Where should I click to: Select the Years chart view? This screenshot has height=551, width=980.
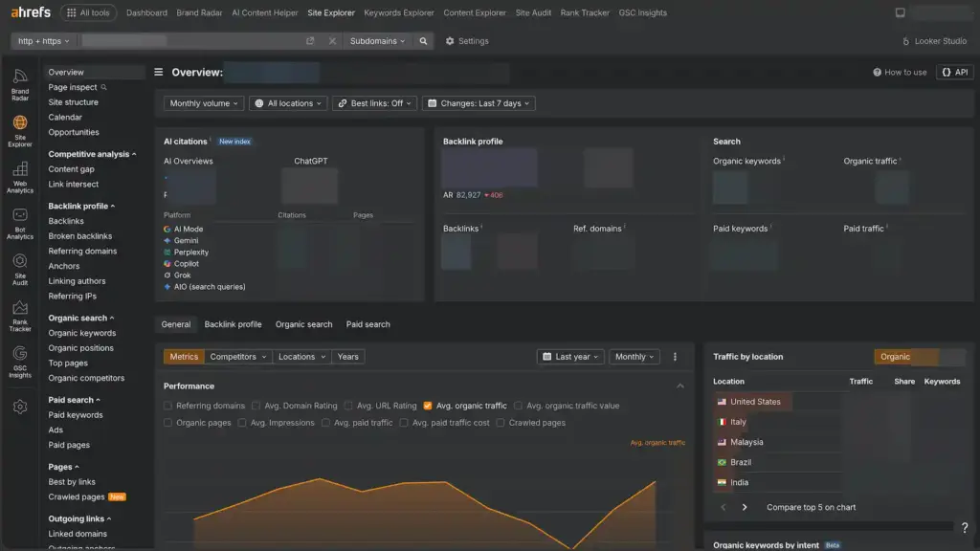coord(348,357)
